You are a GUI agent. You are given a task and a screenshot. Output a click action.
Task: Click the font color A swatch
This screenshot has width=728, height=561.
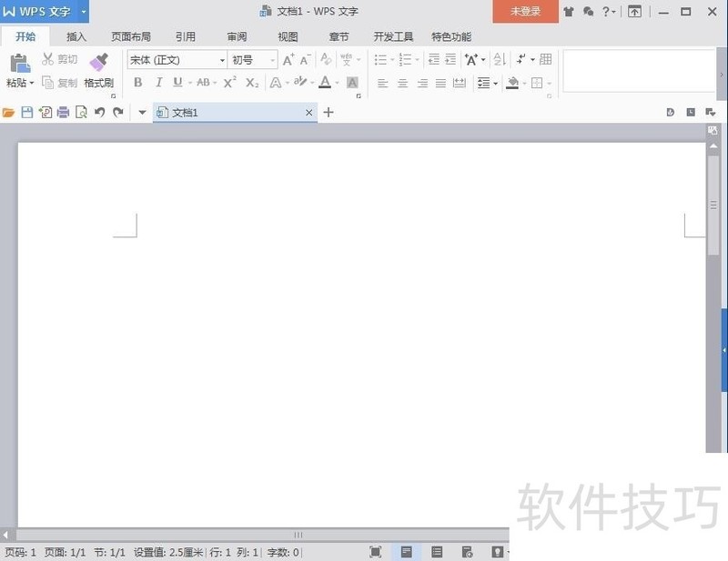(324, 83)
